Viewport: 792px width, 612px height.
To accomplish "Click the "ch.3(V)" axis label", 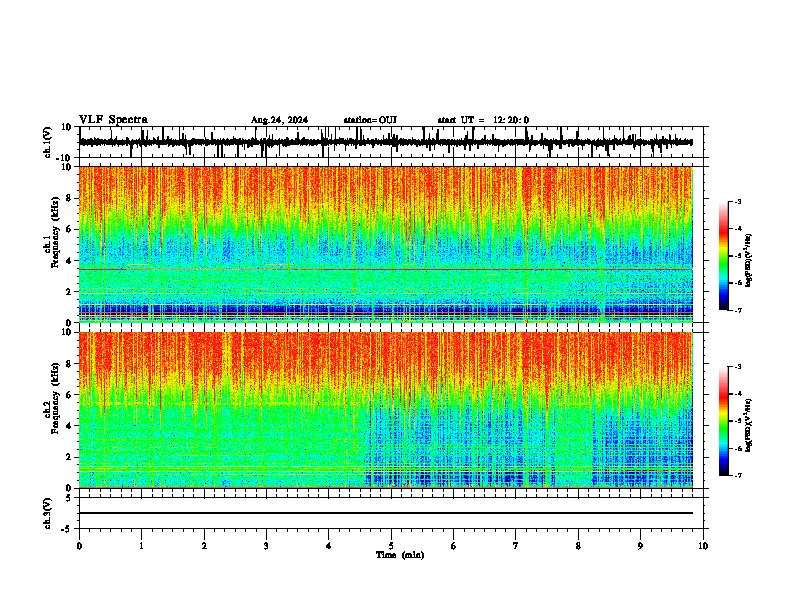I will 48,513.
